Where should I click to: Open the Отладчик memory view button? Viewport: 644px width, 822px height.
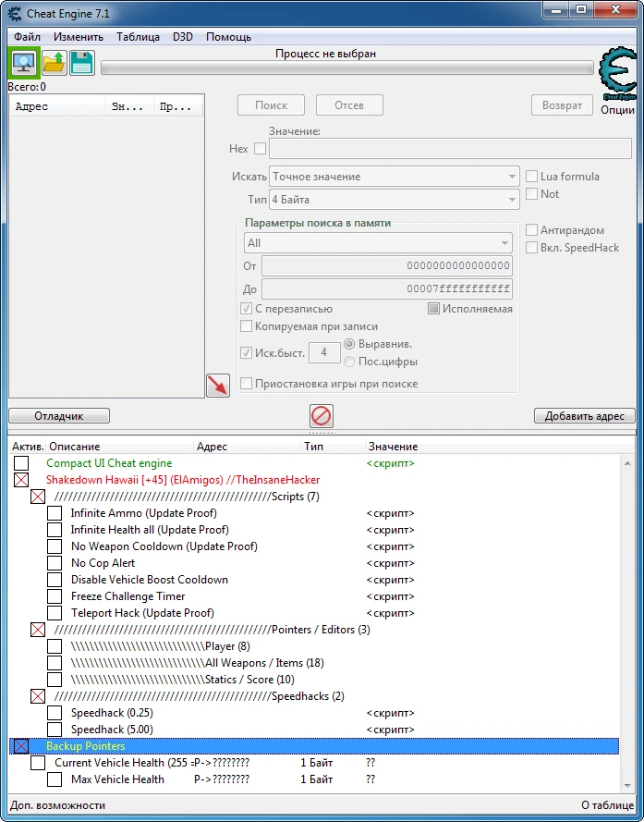[x=59, y=416]
